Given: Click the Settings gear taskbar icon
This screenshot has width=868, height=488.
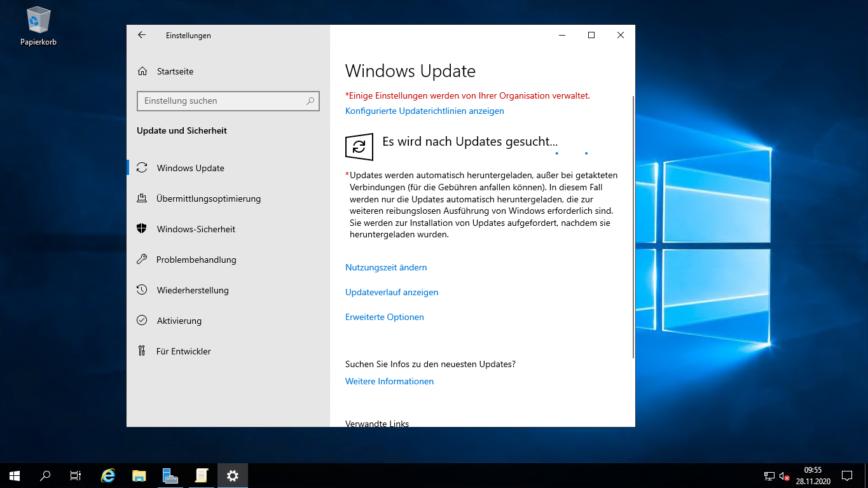Looking at the screenshot, I should [233, 475].
